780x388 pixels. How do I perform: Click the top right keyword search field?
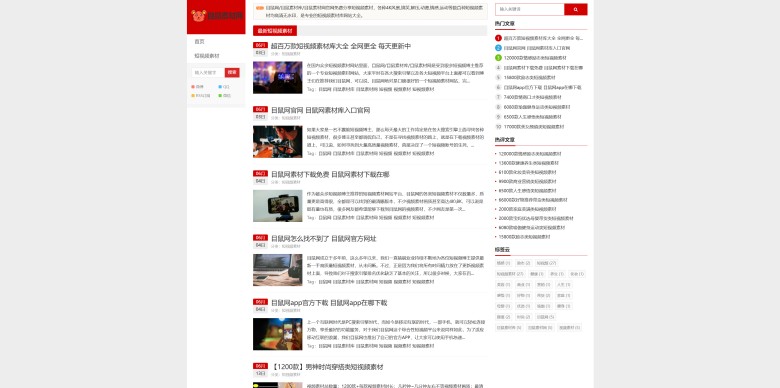pyautogui.click(x=529, y=9)
